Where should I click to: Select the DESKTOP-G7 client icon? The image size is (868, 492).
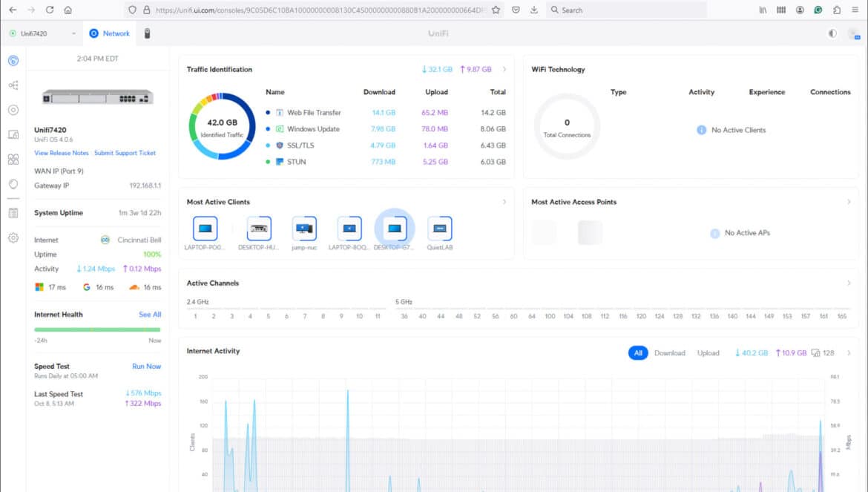click(394, 229)
